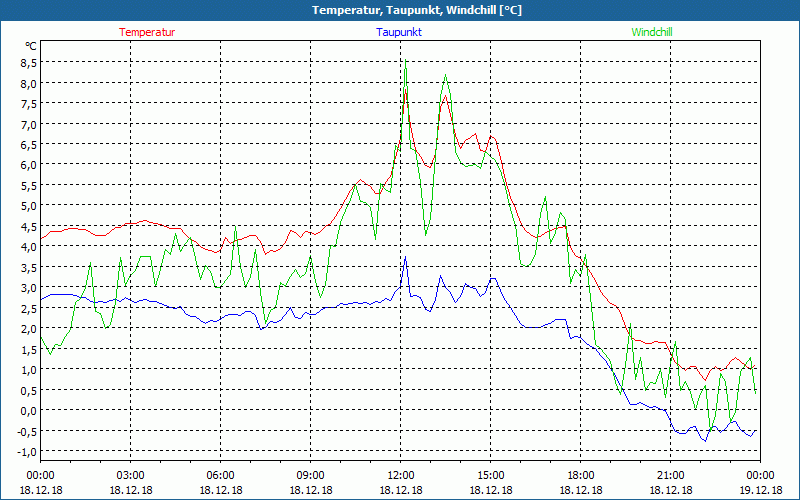The image size is (800, 500).
Task: Click the '5,5' y-axis value
Action: 29,185
